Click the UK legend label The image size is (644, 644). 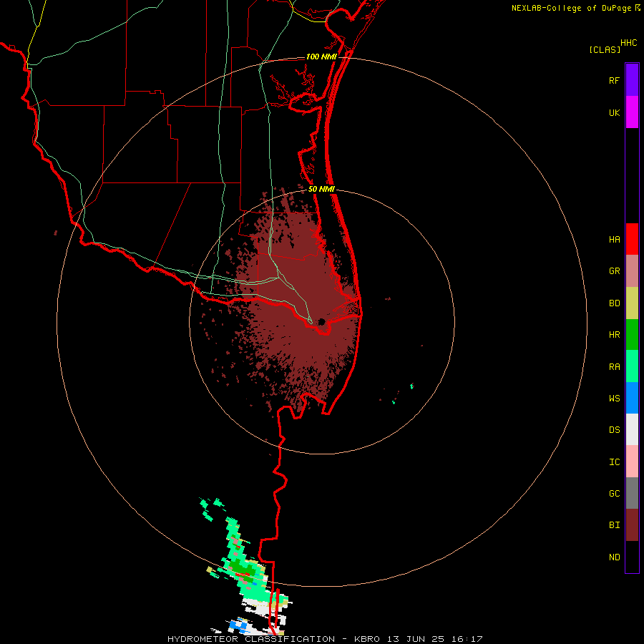click(615, 112)
